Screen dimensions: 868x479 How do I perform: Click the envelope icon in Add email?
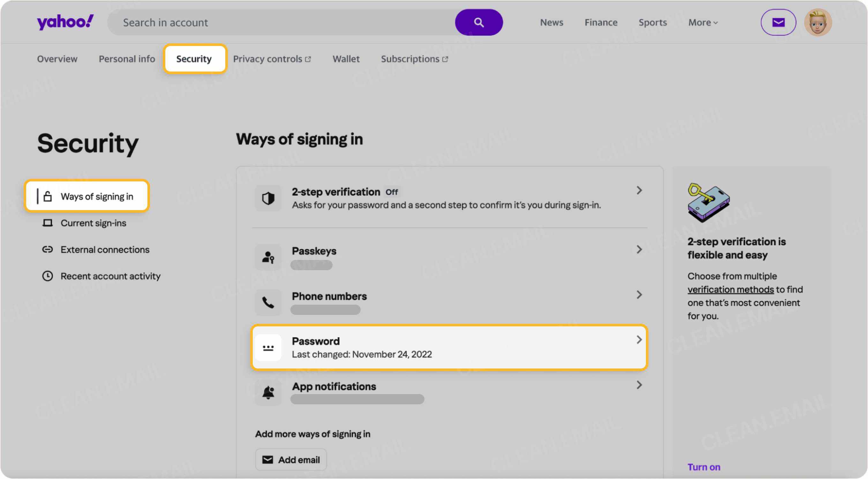(x=267, y=460)
